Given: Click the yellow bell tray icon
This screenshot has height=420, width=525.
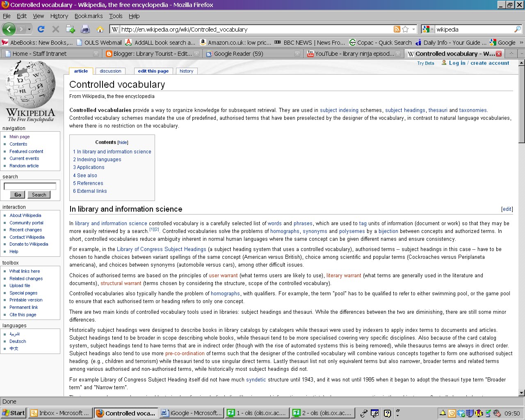Looking at the screenshot, I should click(443, 413).
